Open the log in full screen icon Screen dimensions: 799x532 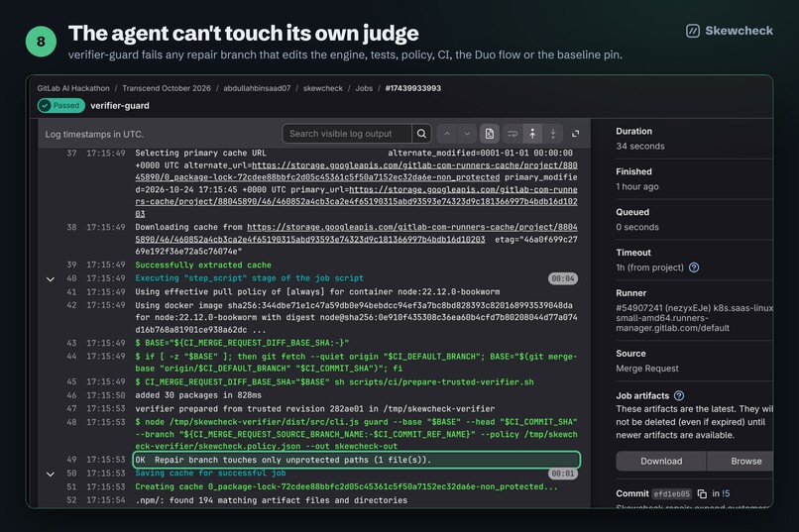575,134
